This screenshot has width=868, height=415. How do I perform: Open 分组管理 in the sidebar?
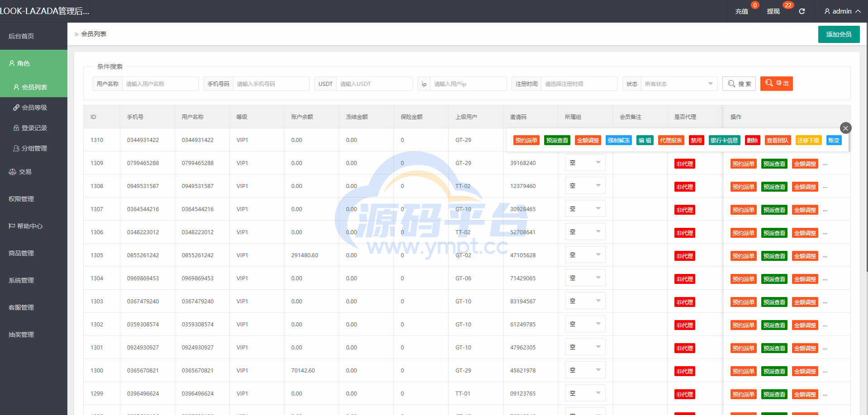[33, 148]
